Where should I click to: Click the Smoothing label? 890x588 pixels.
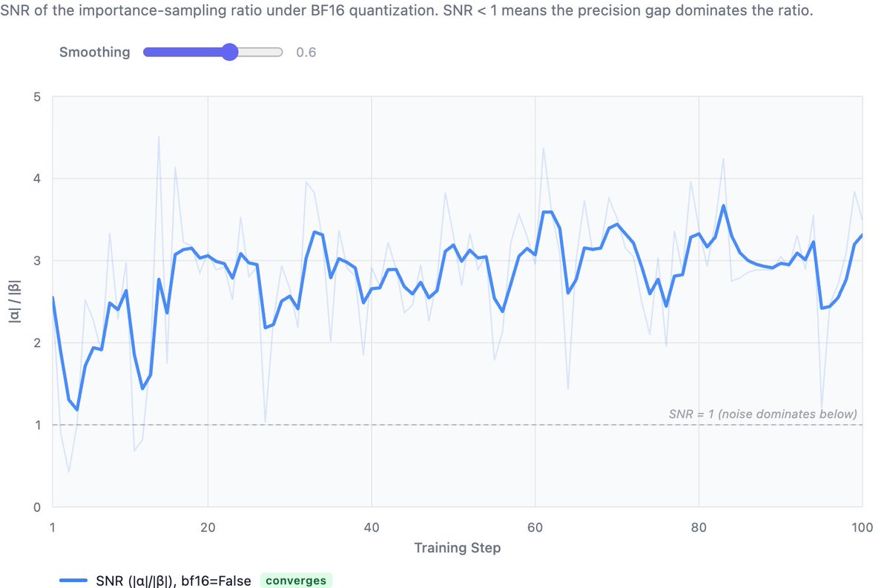[x=94, y=52]
